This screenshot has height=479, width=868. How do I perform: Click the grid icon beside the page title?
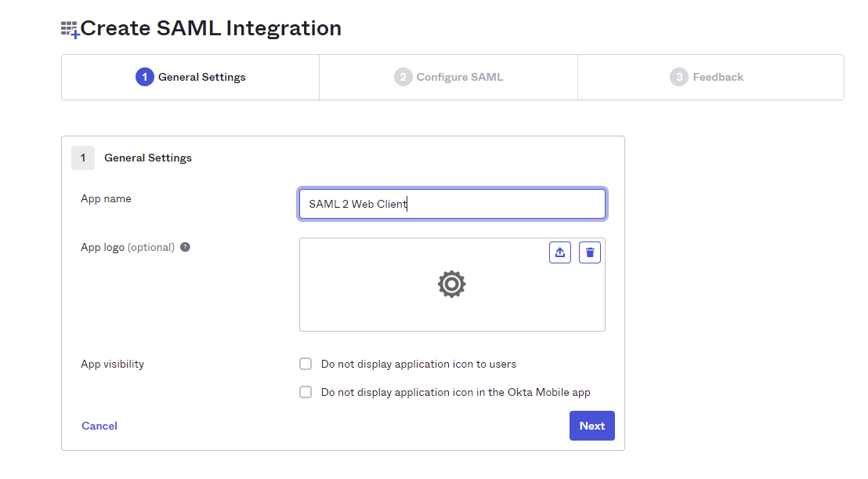71,30
